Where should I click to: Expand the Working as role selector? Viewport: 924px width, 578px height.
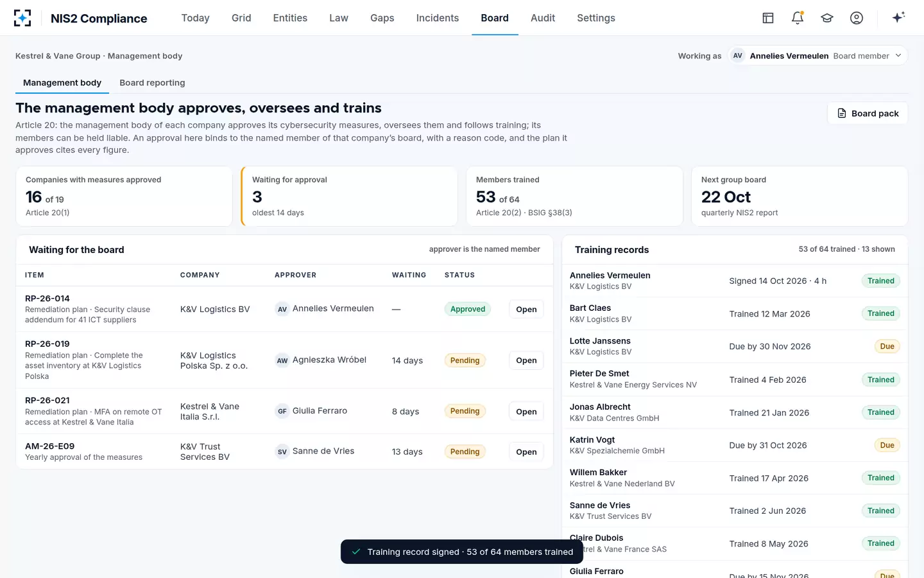click(x=819, y=56)
